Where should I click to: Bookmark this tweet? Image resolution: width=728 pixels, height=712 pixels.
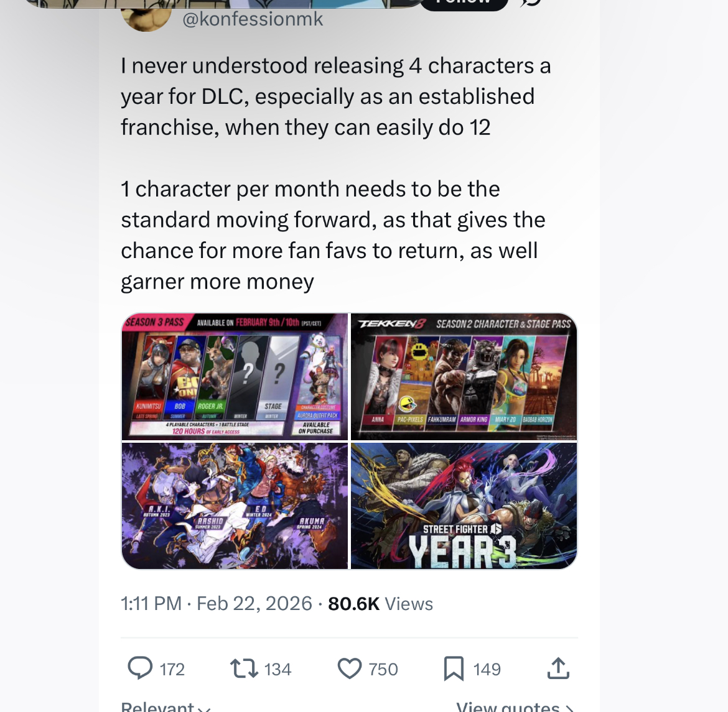pyautogui.click(x=454, y=669)
